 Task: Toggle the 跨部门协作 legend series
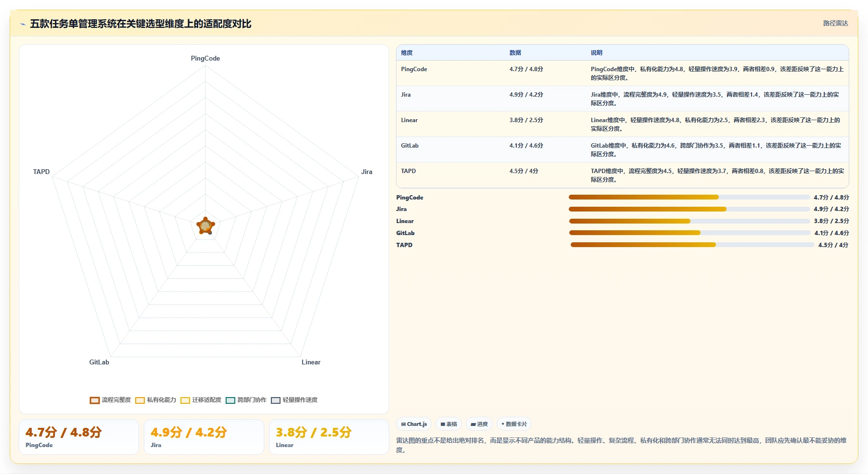pos(246,400)
